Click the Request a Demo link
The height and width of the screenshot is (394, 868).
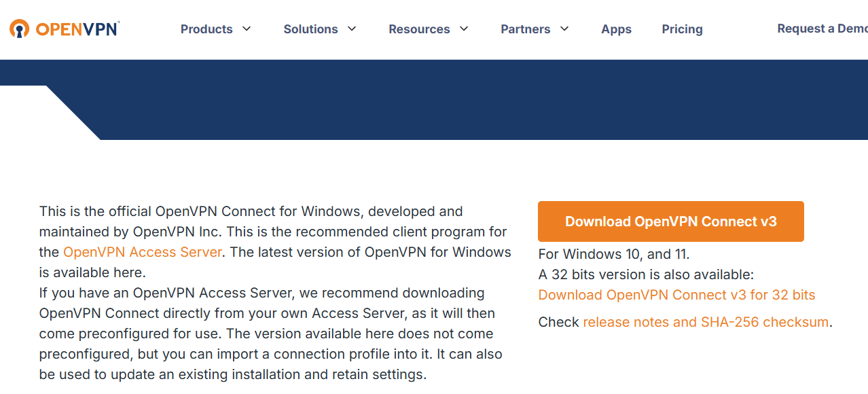pos(822,29)
